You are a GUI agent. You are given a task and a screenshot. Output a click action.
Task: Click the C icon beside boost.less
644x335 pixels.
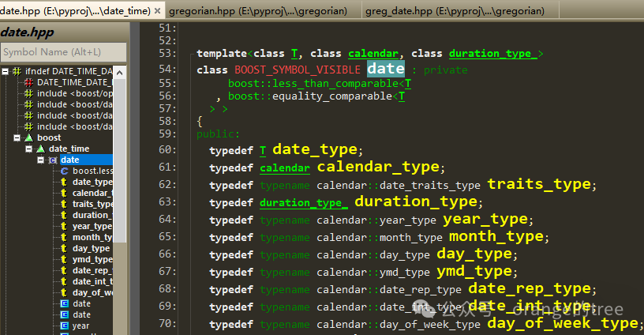65,171
